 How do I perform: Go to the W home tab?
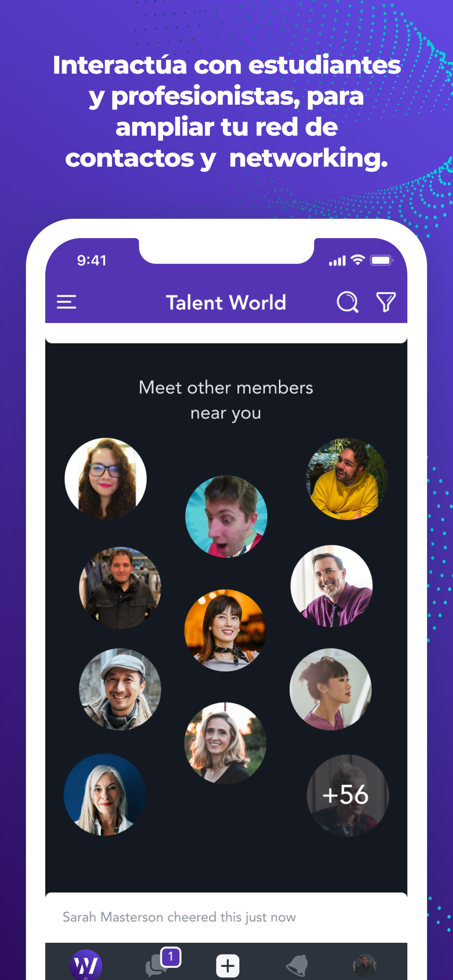[x=86, y=965]
